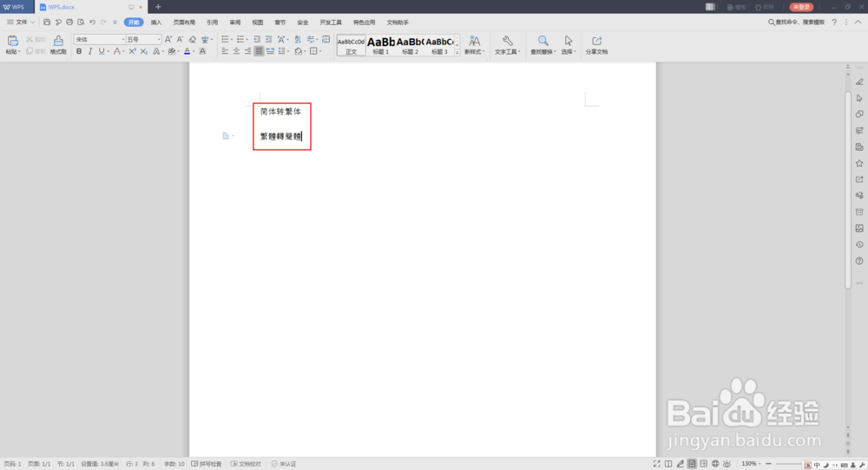Decrease font size with the A- icon
Viewport: 868px width, 470px height.
point(180,39)
